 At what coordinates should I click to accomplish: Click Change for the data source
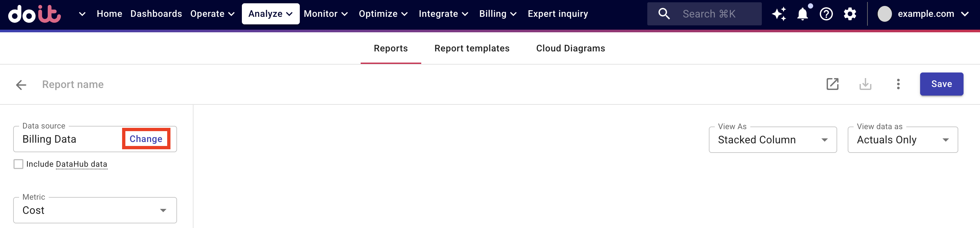146,139
